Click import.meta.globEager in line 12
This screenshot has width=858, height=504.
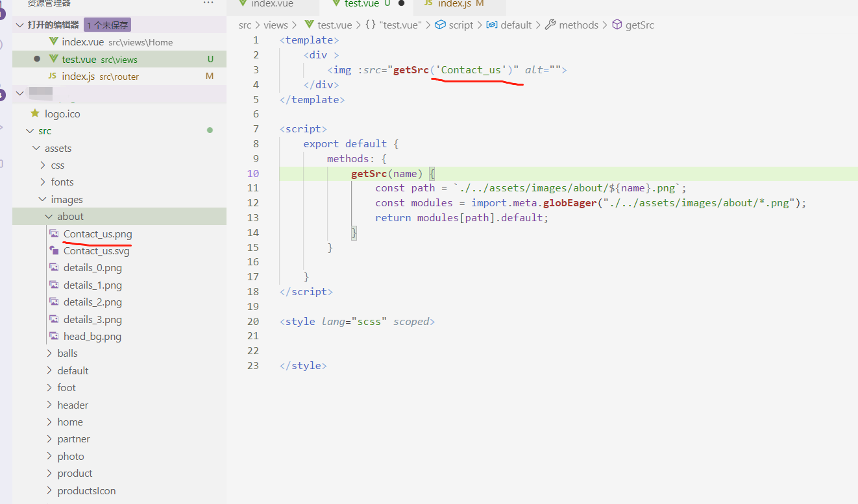(x=534, y=202)
